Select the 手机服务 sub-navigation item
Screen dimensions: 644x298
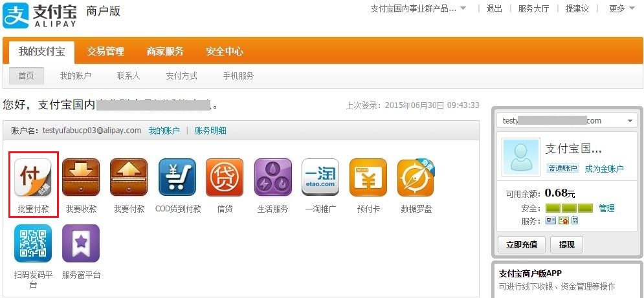(x=239, y=76)
